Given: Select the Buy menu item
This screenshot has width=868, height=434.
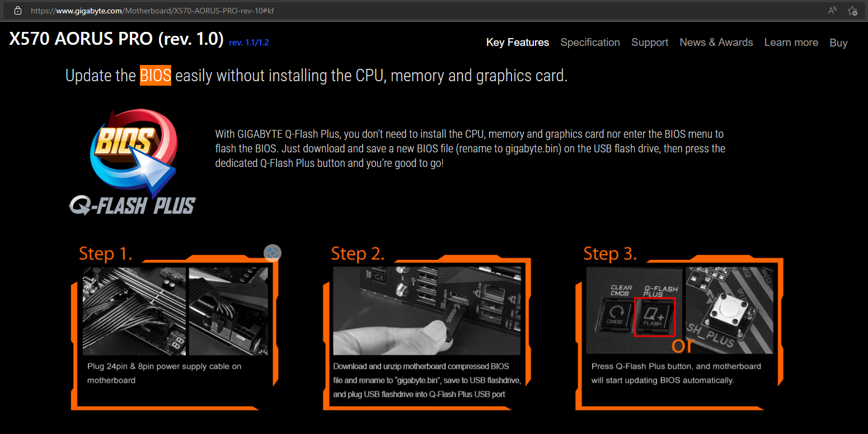Looking at the screenshot, I should (x=838, y=43).
